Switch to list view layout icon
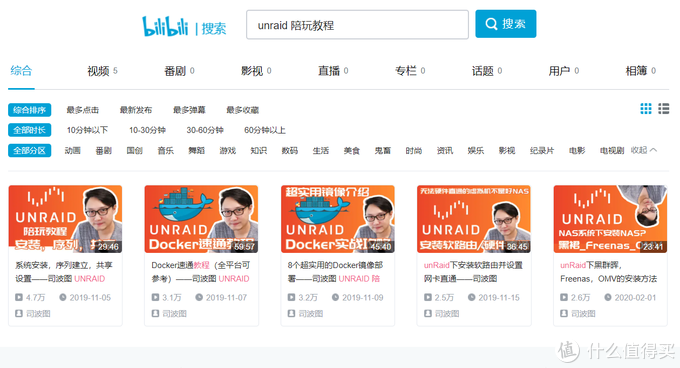Viewport: 680px width, 368px height. pos(664,109)
